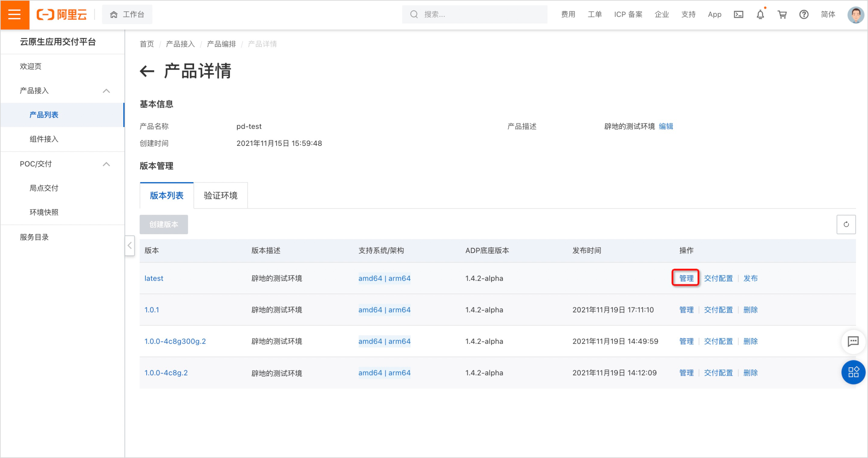Click 交付配置 for version 1.0.0-4c8g300g.2

coord(718,341)
